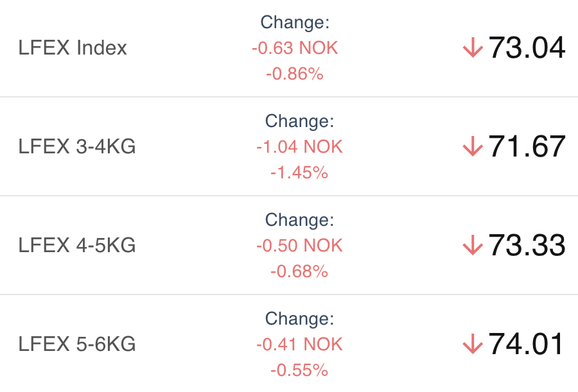
Task: Click the down arrow beside 73.33
Action: point(472,245)
